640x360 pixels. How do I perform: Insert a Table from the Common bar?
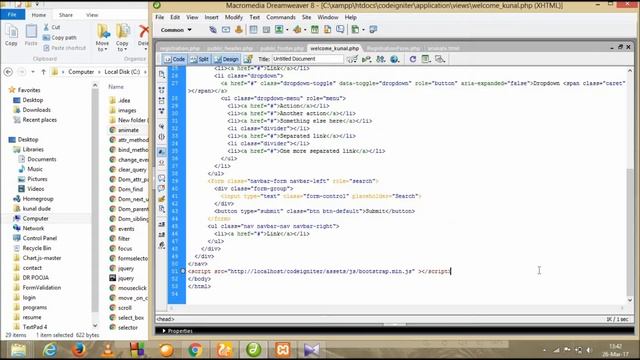click(x=253, y=29)
